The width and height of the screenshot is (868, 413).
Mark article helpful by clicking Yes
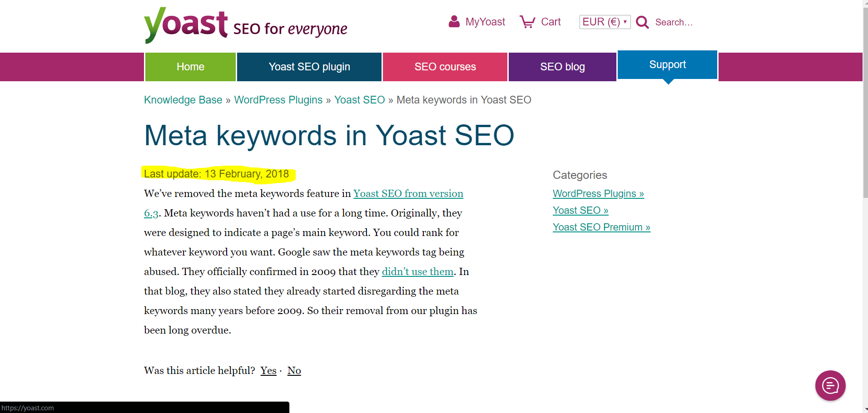268,370
